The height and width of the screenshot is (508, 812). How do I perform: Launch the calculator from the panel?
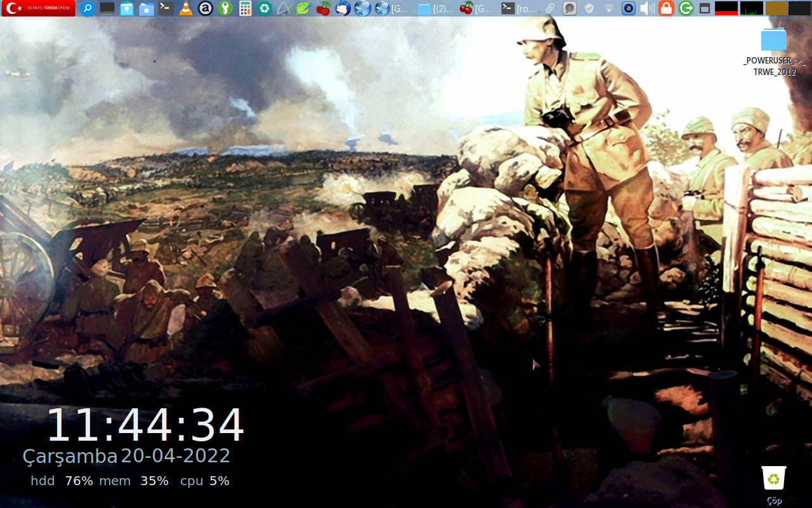coord(245,8)
